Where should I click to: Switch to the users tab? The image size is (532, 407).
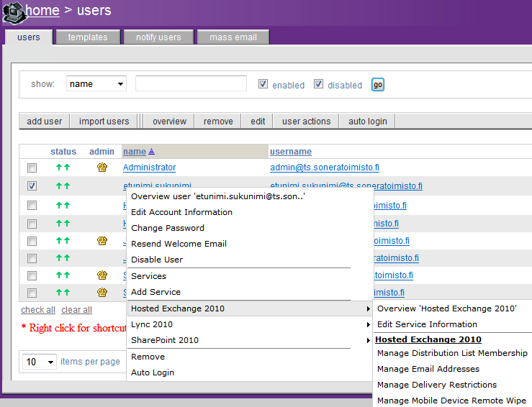[x=29, y=37]
